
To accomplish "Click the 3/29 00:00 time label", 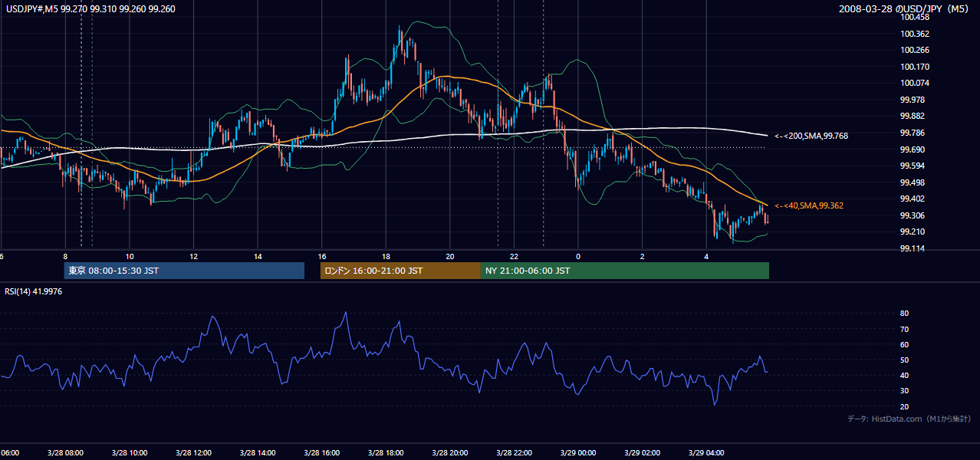I will point(577,452).
